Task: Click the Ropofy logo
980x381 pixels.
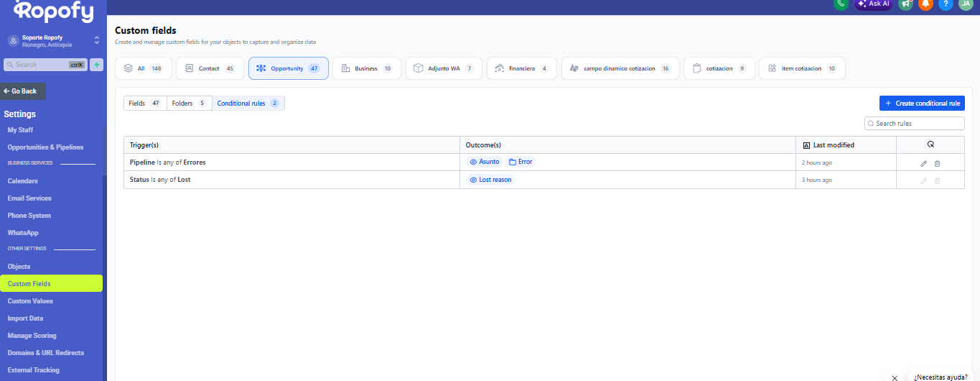Action: pos(54,12)
